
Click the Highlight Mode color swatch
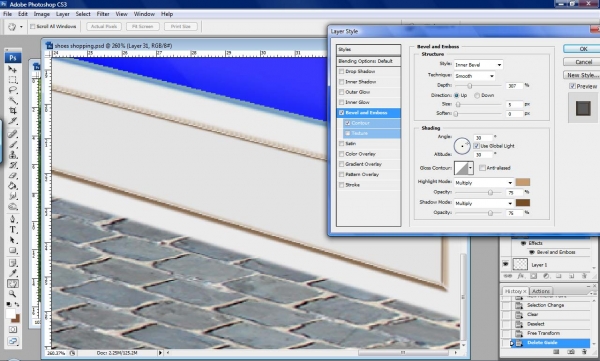tap(523, 182)
